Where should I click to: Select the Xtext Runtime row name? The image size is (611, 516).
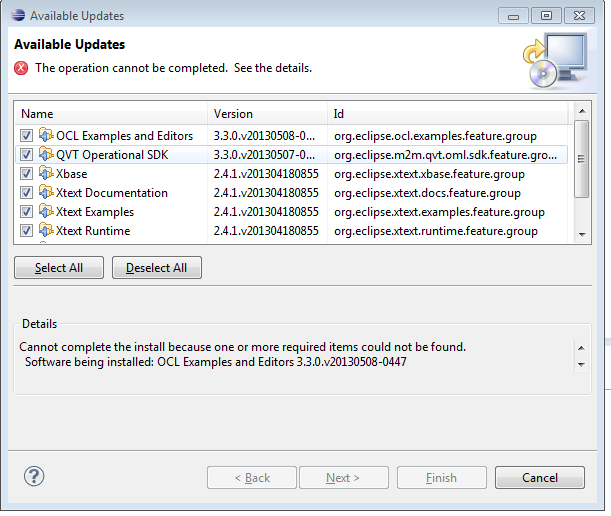point(93,231)
